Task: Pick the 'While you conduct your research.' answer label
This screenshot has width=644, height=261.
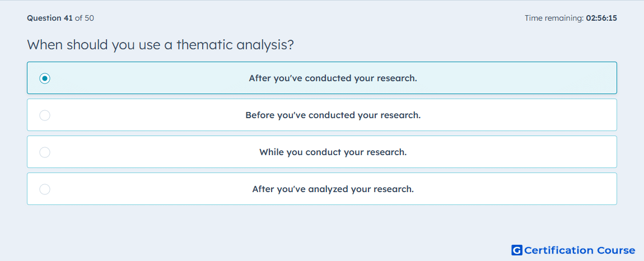Action: point(333,152)
